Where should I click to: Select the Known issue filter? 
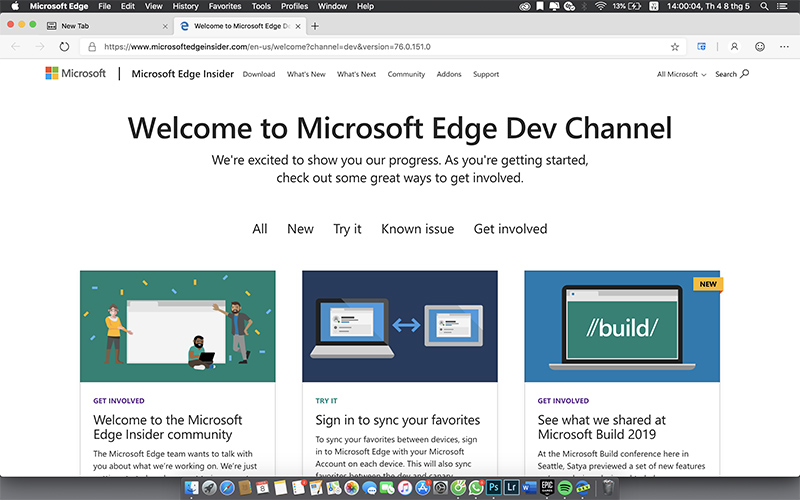[x=417, y=229]
